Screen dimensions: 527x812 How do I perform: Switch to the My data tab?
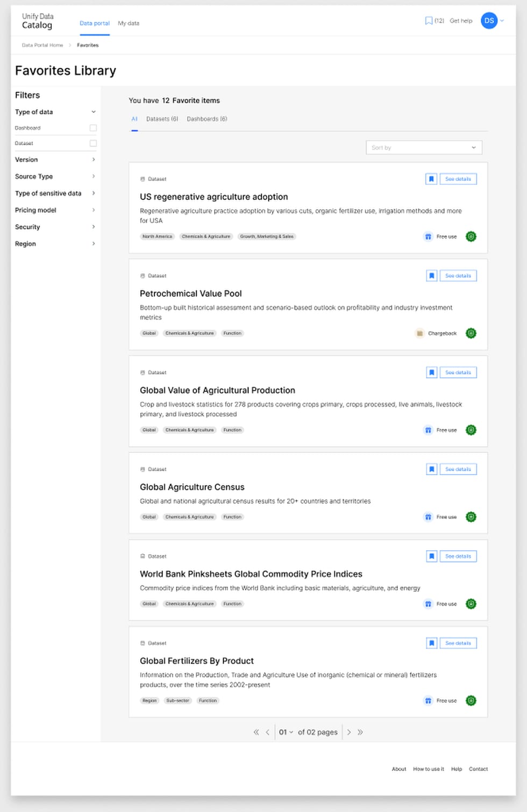[x=129, y=23]
